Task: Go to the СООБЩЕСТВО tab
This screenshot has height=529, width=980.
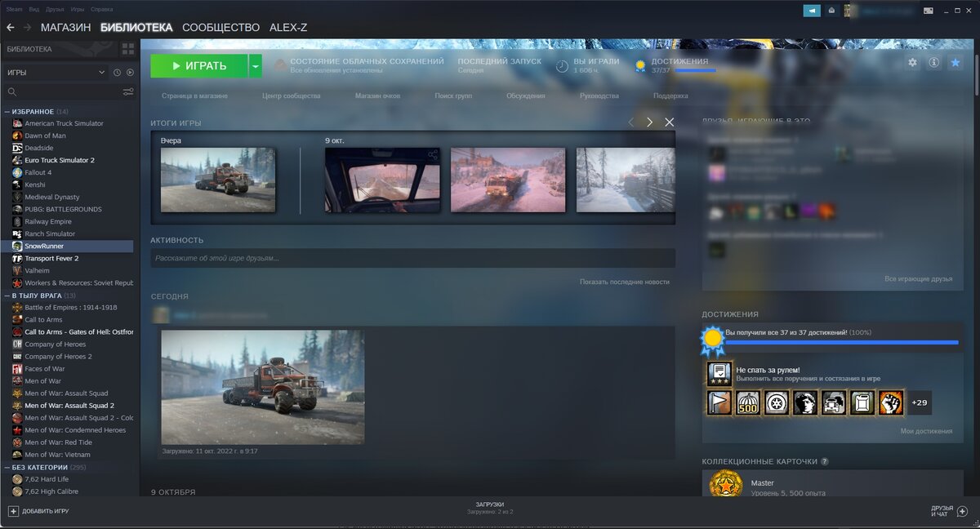Action: (220, 27)
